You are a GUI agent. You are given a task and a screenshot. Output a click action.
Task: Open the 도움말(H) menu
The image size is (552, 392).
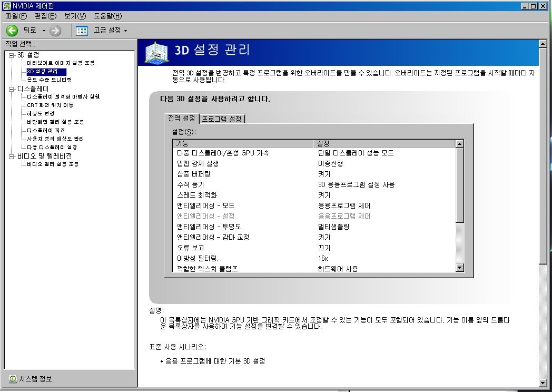pyautogui.click(x=108, y=16)
